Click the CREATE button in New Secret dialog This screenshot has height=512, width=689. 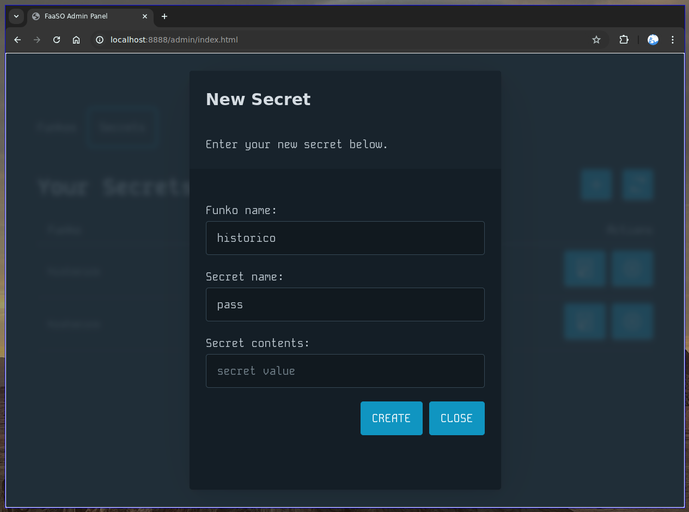391,418
